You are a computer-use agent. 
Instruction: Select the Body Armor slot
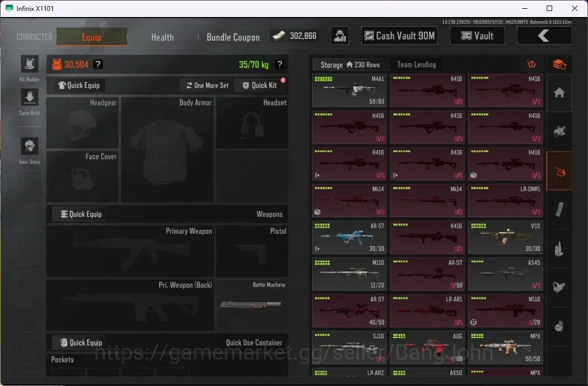pos(167,150)
